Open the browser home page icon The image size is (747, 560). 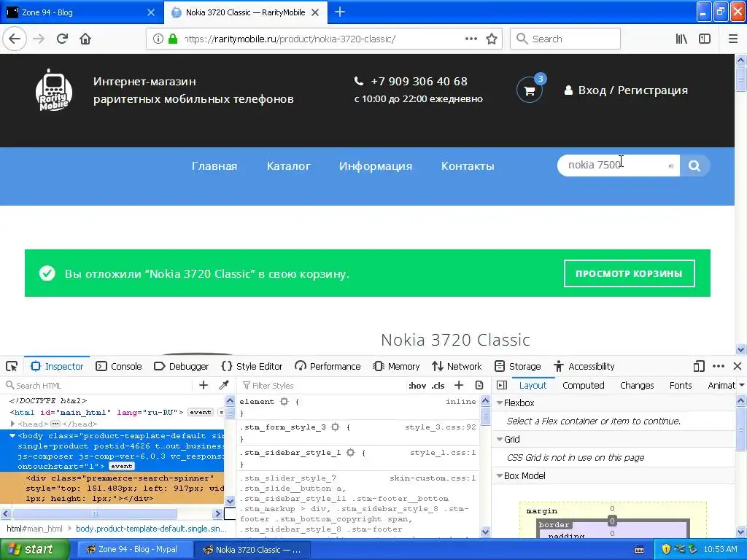click(x=85, y=39)
